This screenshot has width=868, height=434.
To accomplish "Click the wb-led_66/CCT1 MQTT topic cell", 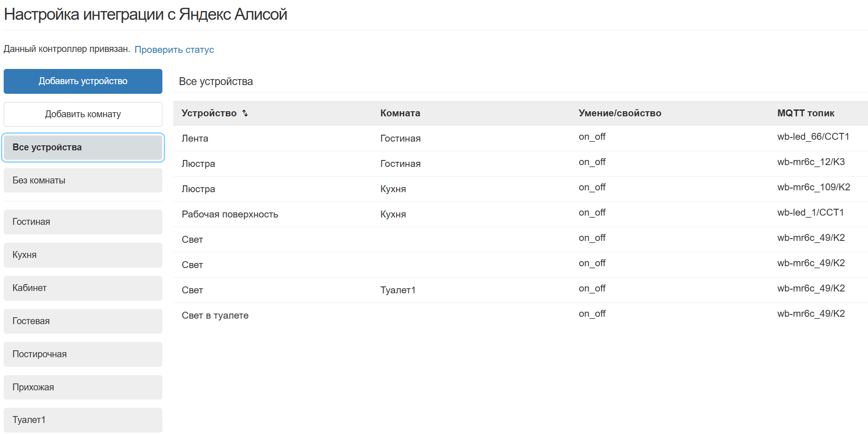I will [x=813, y=137].
